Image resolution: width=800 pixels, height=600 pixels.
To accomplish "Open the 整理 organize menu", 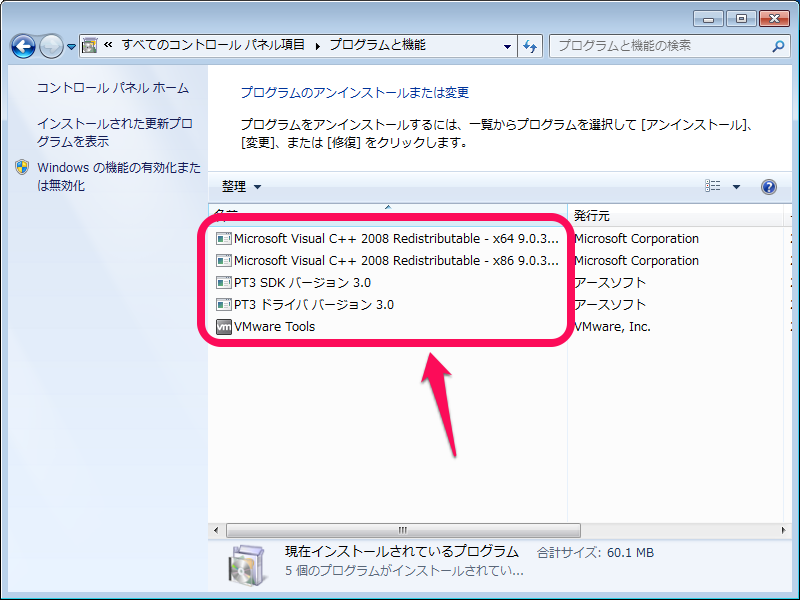I will [241, 187].
